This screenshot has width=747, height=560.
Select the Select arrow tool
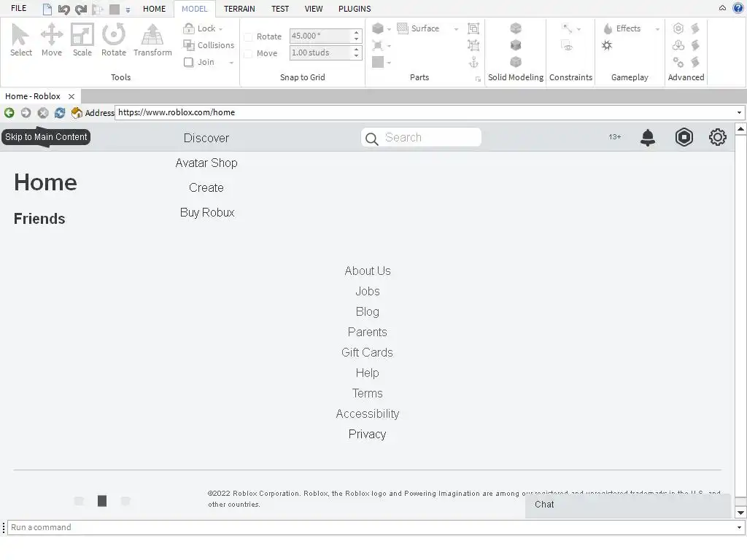[20, 40]
